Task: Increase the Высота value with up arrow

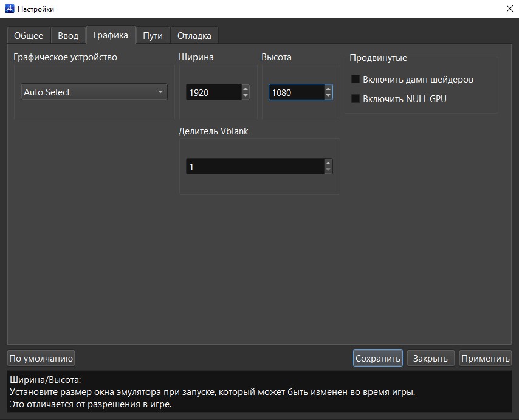Action: pyautogui.click(x=328, y=89)
